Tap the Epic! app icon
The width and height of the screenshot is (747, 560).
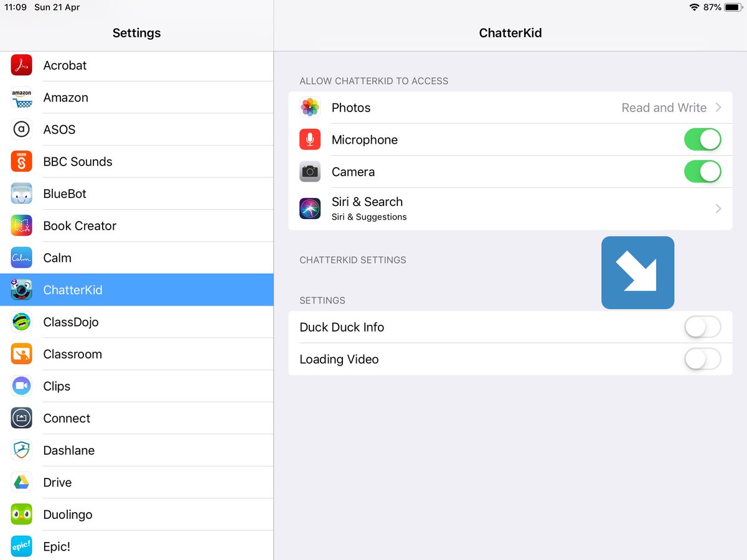(22, 546)
